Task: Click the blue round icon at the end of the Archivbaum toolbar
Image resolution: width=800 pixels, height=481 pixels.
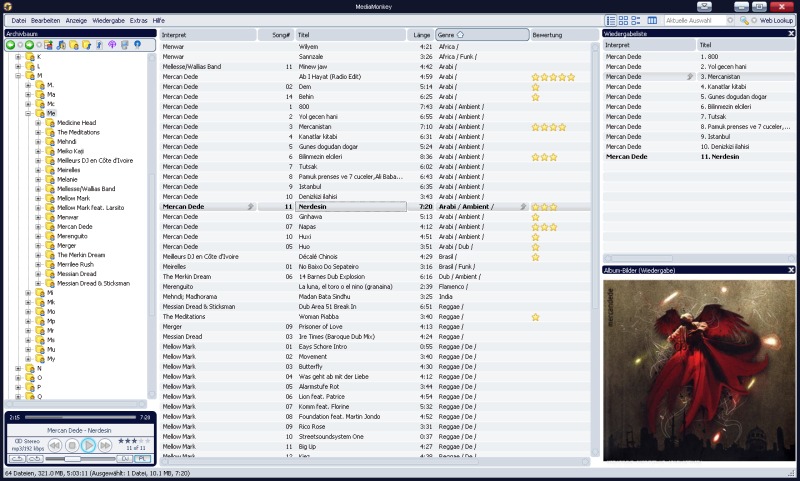Action: (137, 45)
